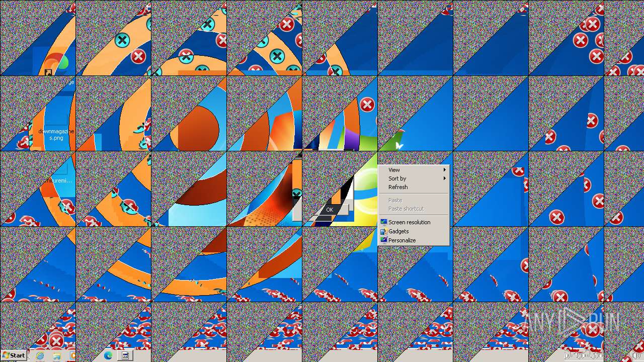Select Screen resolution in the context menu
The width and height of the screenshot is (644, 362).
[413, 222]
